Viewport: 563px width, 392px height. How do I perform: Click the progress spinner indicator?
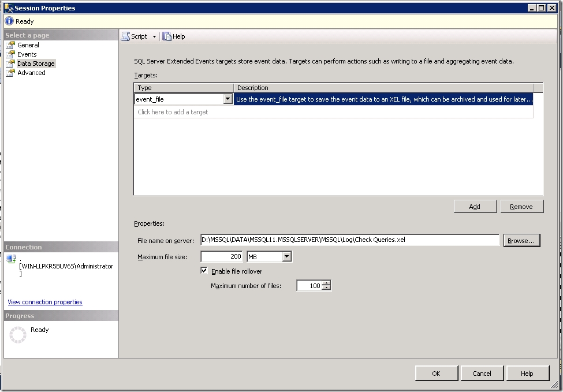tap(17, 335)
